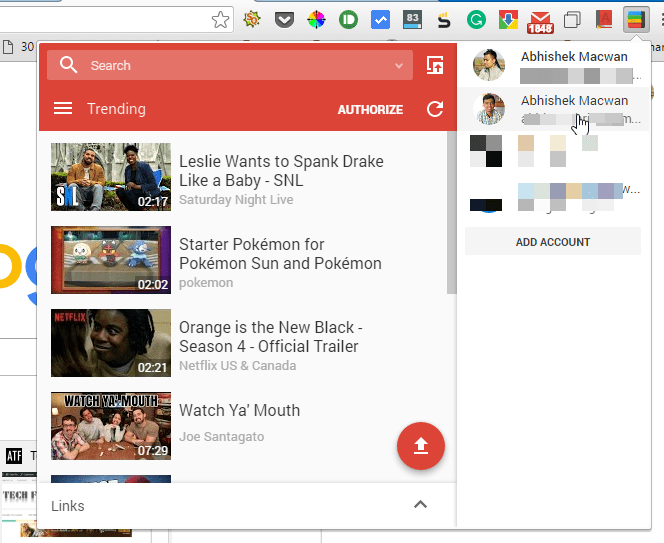Click the ADD ACCOUNT button

(553, 241)
